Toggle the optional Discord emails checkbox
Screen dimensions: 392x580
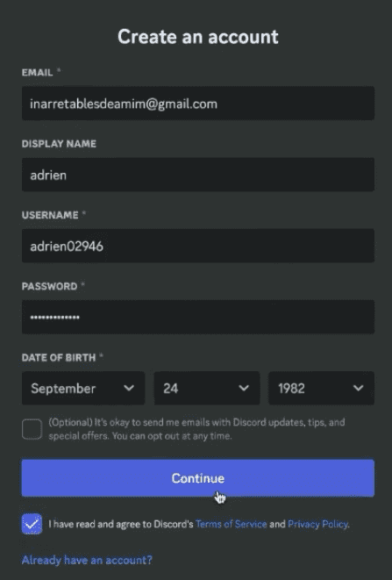pyautogui.click(x=32, y=429)
